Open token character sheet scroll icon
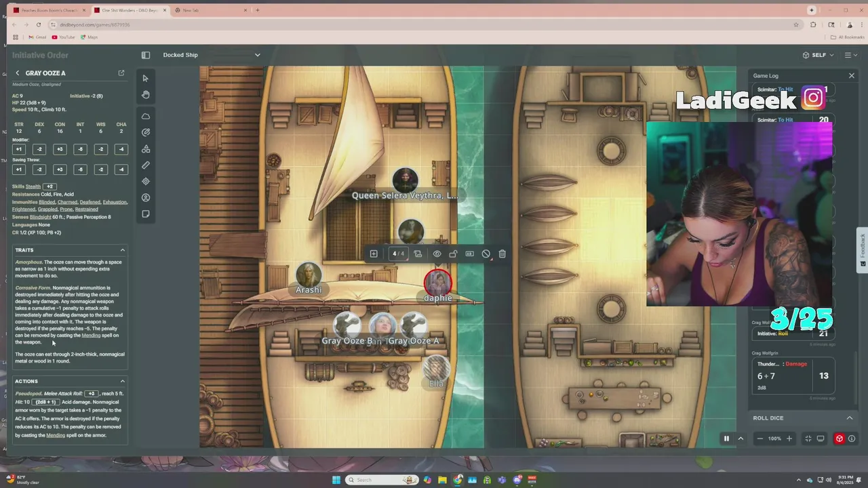The image size is (868, 488). click(418, 253)
